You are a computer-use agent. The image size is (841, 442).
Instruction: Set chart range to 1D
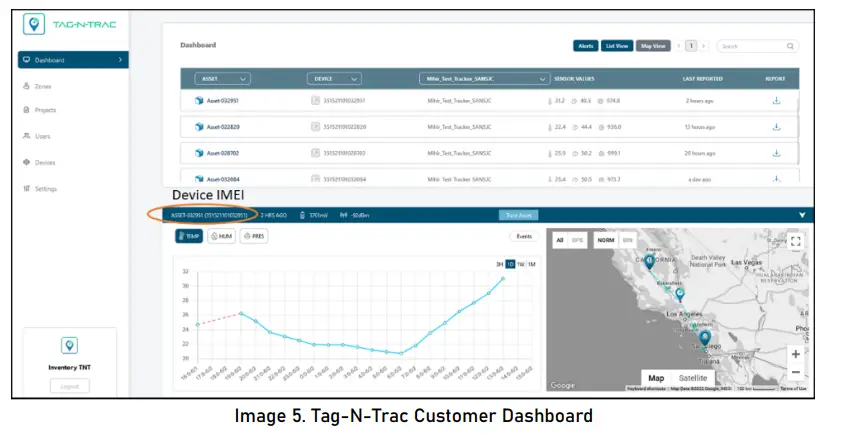(510, 264)
